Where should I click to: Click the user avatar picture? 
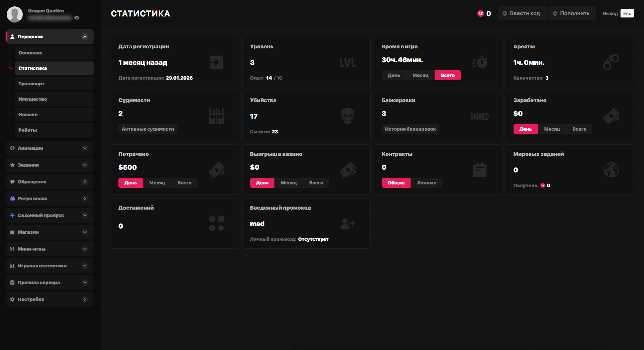click(x=15, y=14)
